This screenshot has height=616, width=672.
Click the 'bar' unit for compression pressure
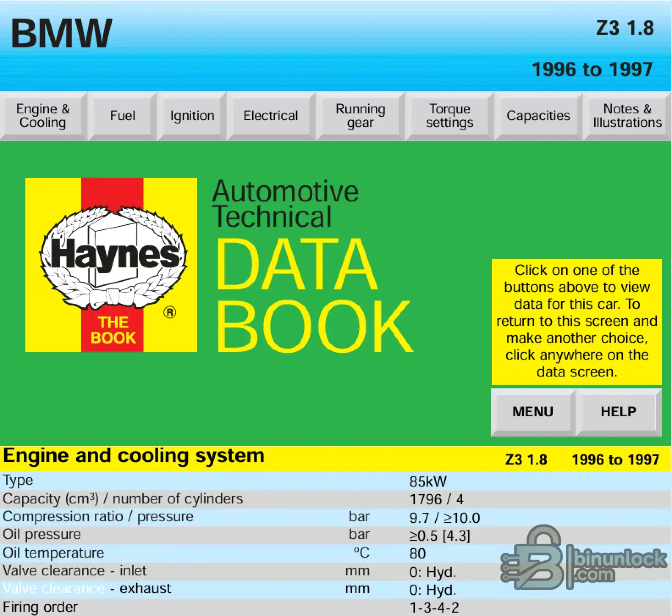[x=359, y=517]
